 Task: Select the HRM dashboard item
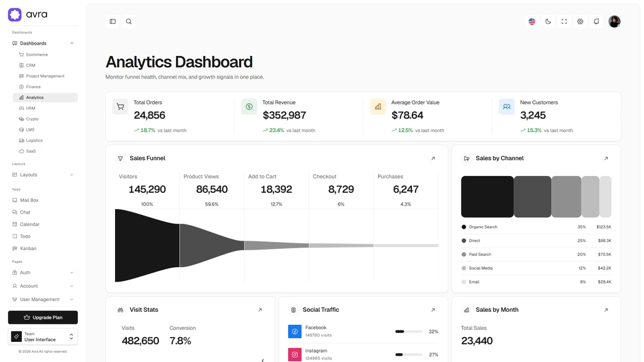(45, 108)
